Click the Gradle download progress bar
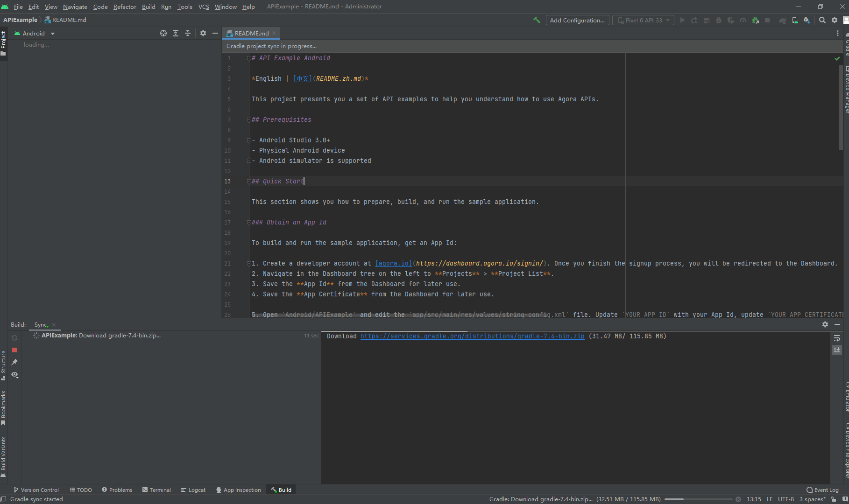The image size is (849, 504). point(699,499)
